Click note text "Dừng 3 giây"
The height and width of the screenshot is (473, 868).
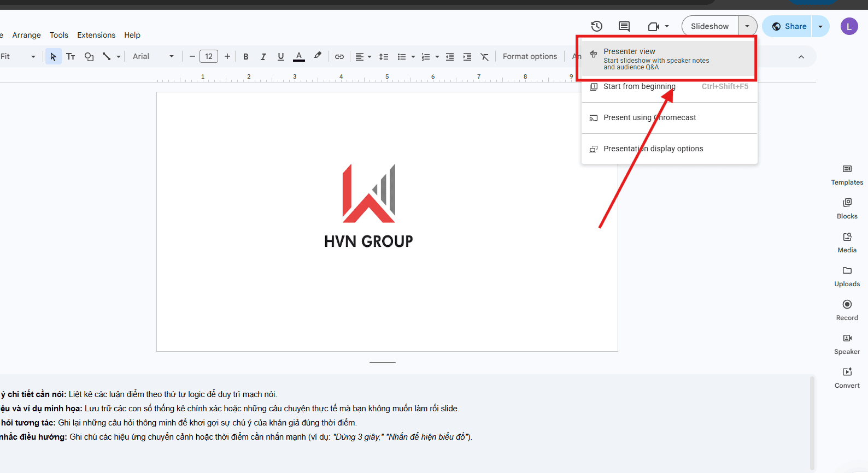click(x=358, y=437)
